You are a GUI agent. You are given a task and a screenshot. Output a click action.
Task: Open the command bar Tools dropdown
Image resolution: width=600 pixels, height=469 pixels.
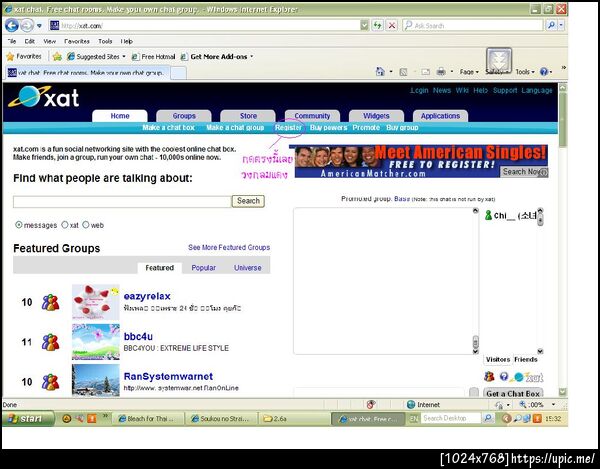[525, 72]
